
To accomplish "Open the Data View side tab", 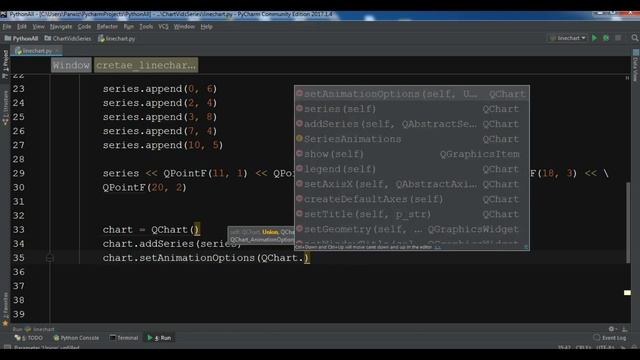I will 636,65.
